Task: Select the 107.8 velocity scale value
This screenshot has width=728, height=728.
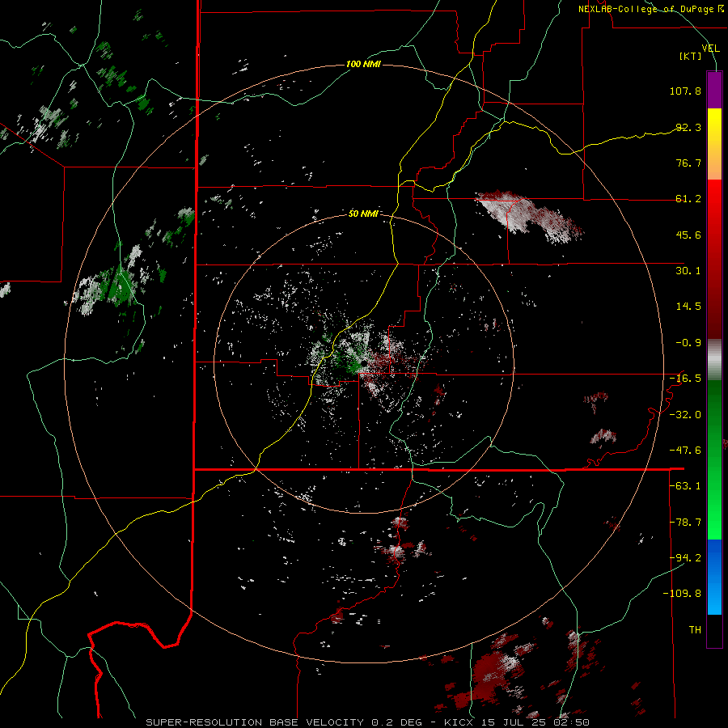Action: 685,91
